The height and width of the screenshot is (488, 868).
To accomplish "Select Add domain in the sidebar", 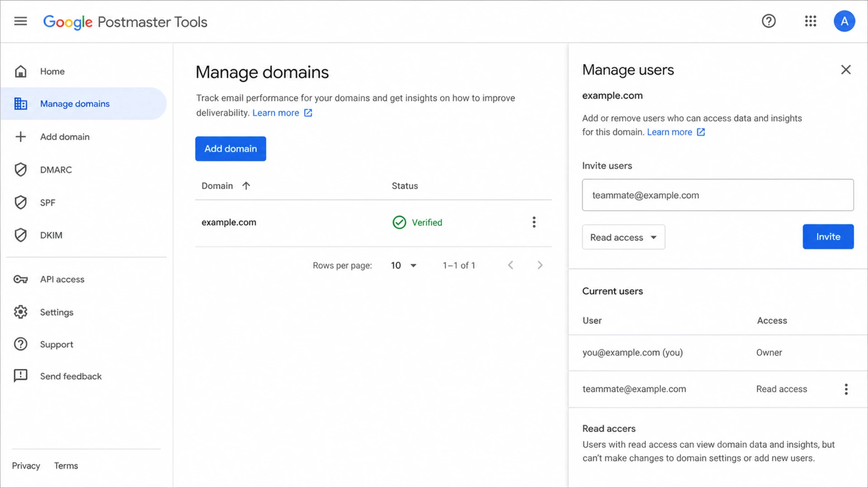I will 84,137.
